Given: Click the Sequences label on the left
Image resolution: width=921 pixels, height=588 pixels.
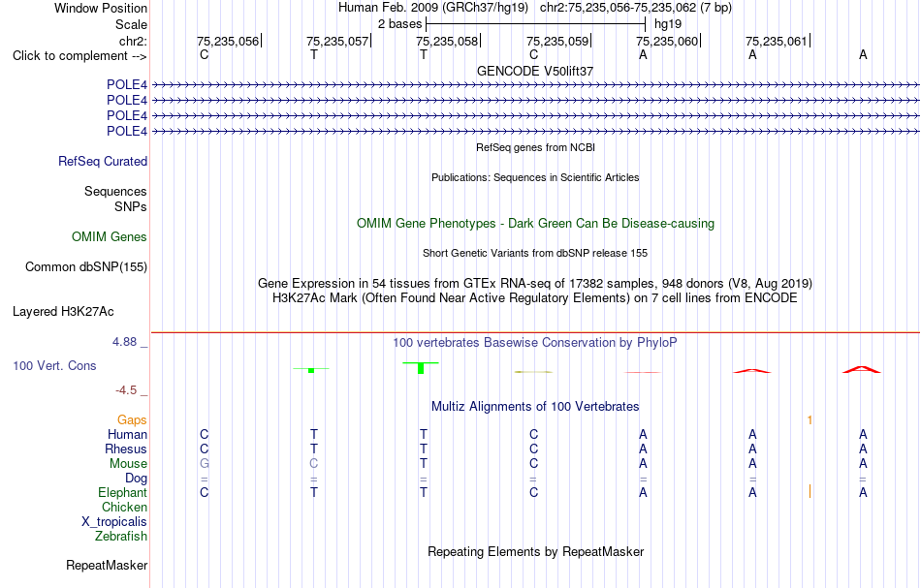Looking at the screenshot, I should 115,191.
